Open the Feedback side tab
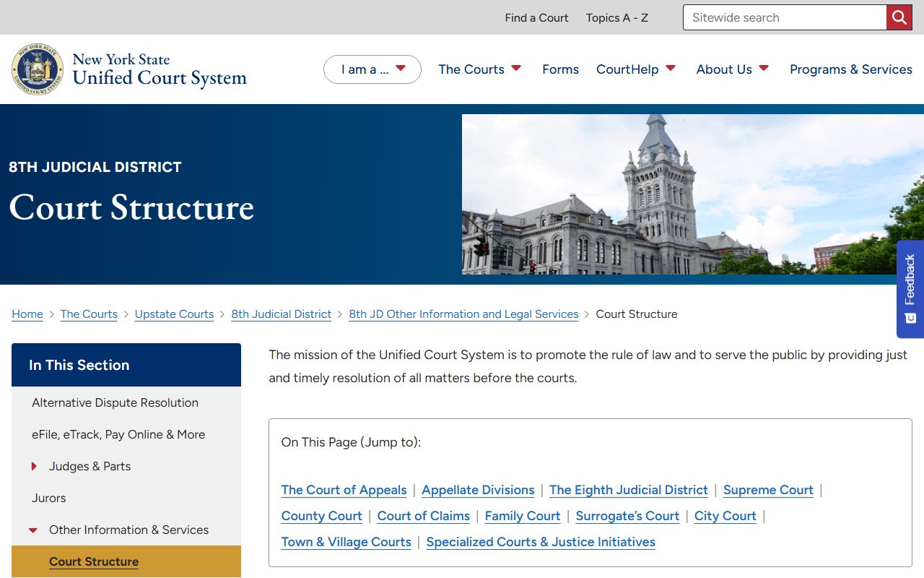 (x=910, y=289)
